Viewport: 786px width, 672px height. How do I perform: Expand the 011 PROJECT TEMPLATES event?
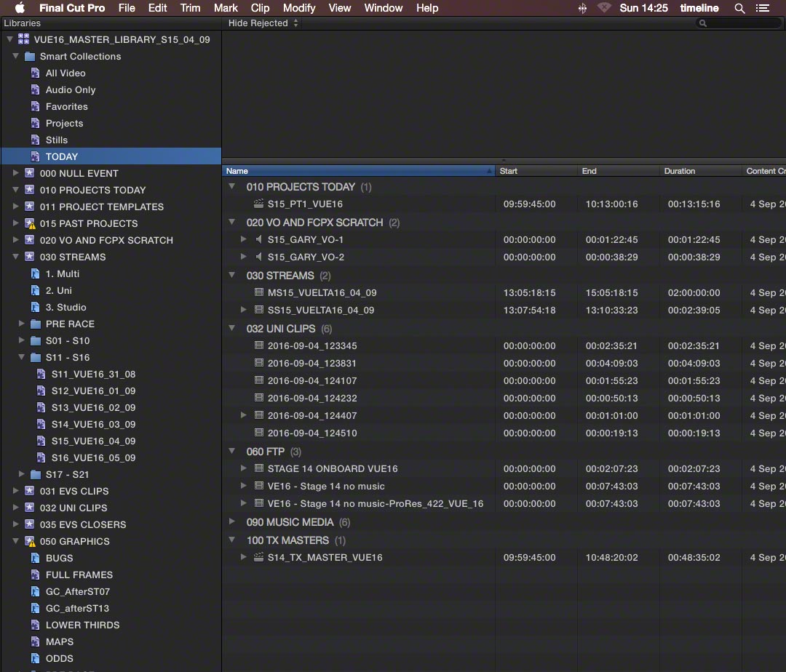point(15,207)
